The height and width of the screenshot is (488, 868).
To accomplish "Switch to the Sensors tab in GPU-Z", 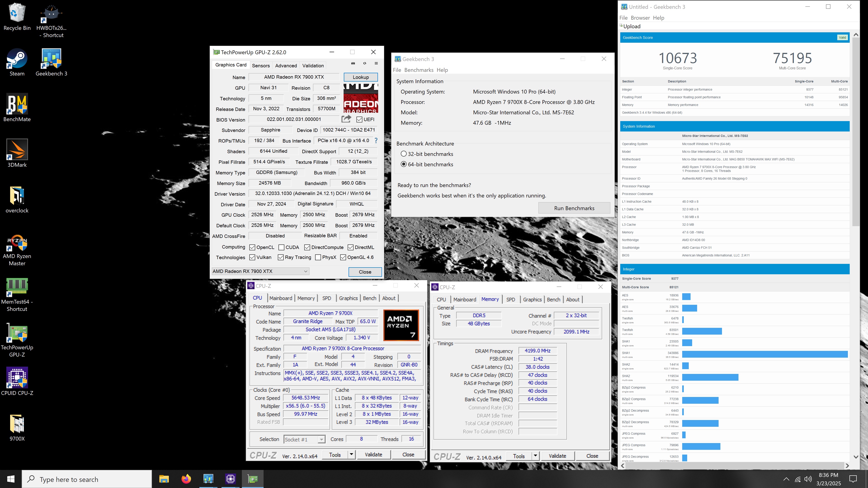I will (x=261, y=66).
